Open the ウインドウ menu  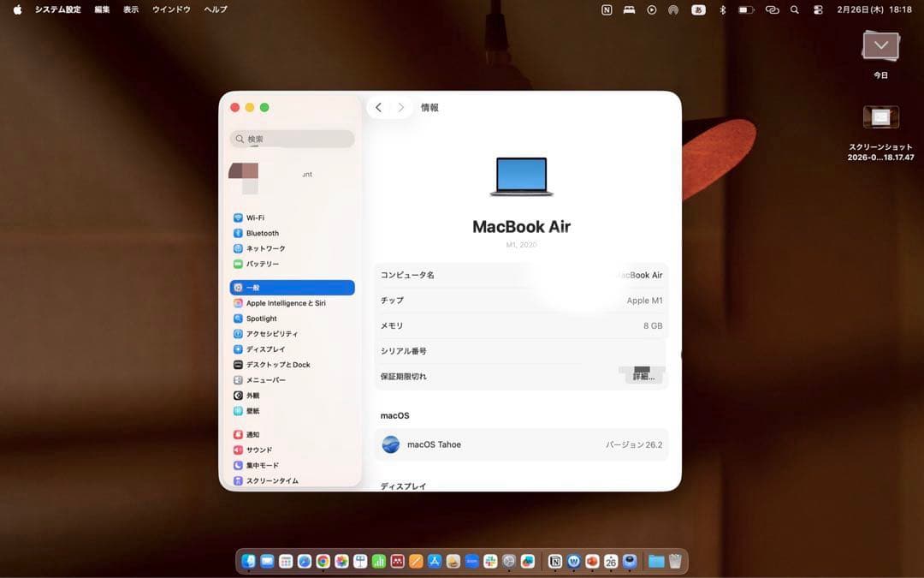(x=171, y=9)
